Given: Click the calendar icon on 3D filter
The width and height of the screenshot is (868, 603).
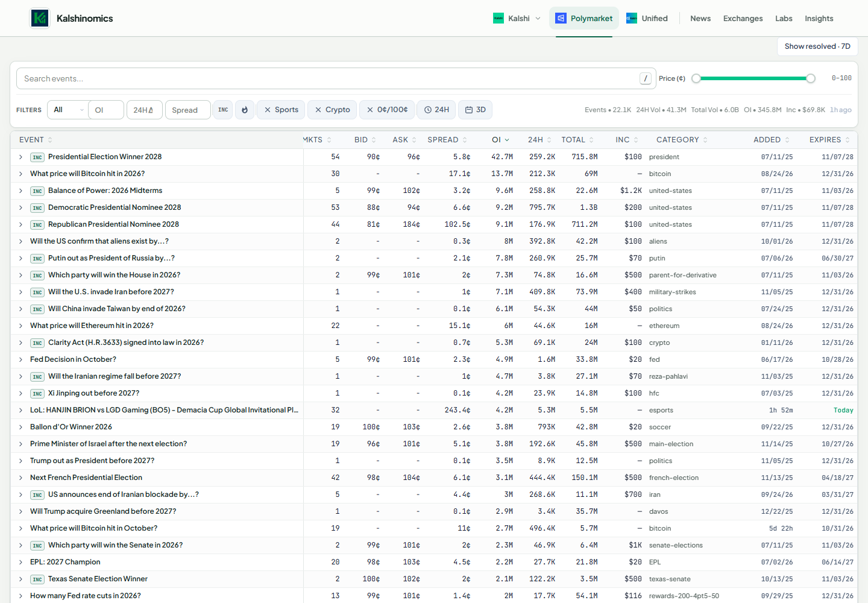Looking at the screenshot, I should [x=469, y=110].
